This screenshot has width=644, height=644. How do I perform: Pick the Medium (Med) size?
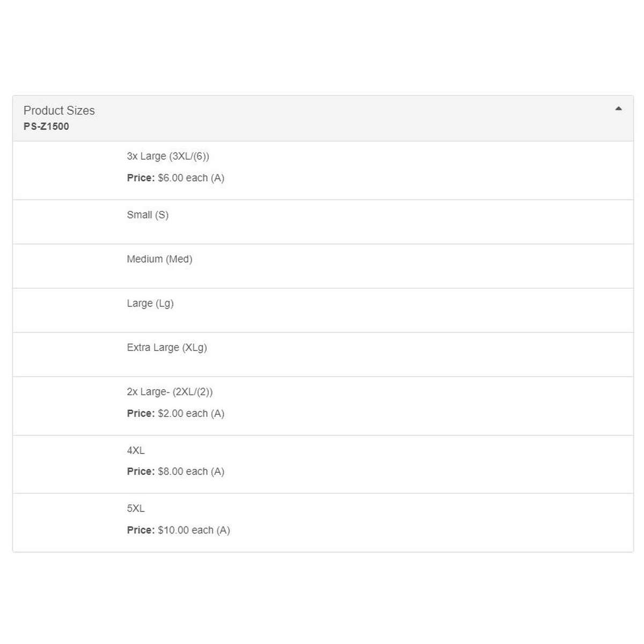[159, 259]
